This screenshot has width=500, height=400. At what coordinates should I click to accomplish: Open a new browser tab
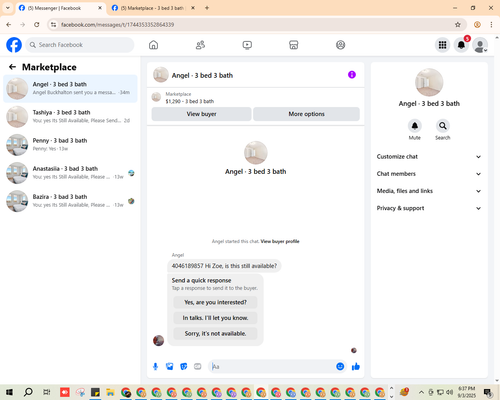207,8
